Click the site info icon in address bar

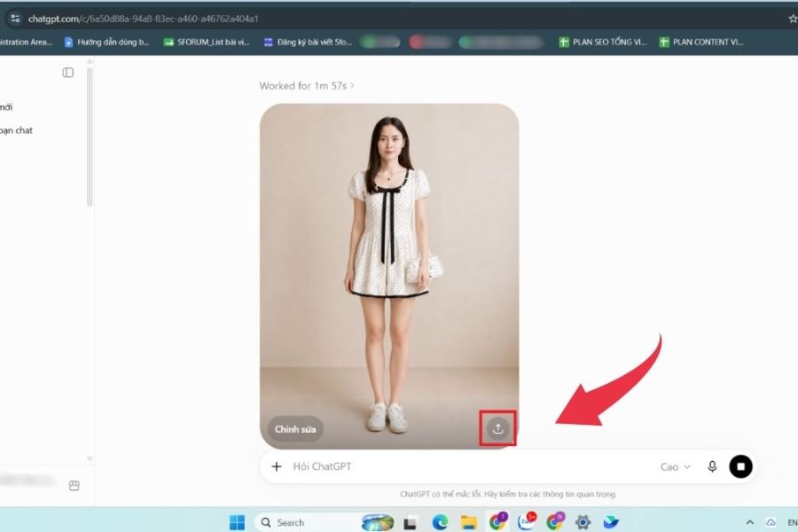[15, 19]
